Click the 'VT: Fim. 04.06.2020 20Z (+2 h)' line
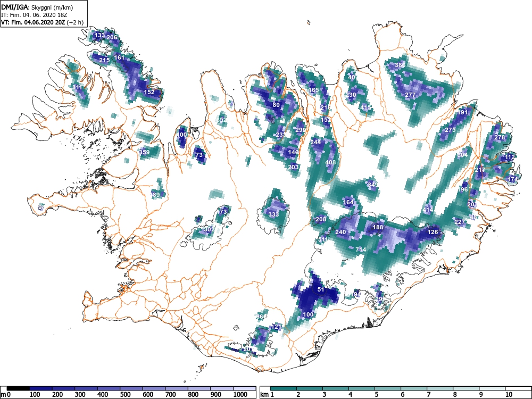 click(x=42, y=22)
